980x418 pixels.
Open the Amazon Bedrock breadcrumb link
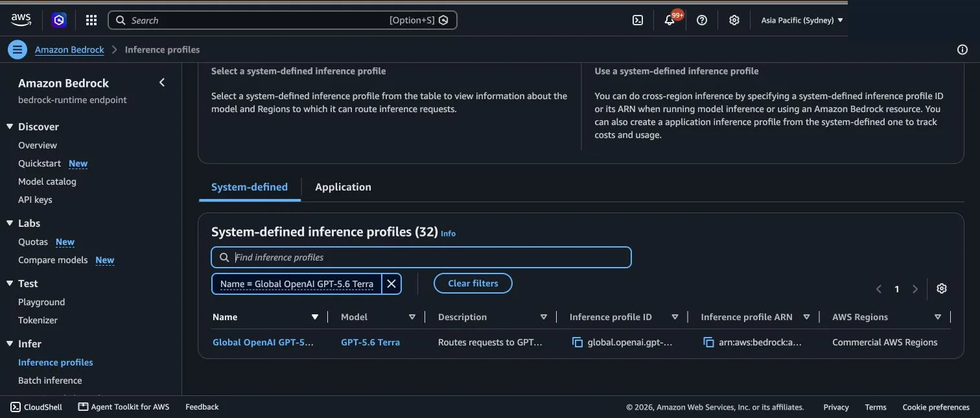(69, 49)
